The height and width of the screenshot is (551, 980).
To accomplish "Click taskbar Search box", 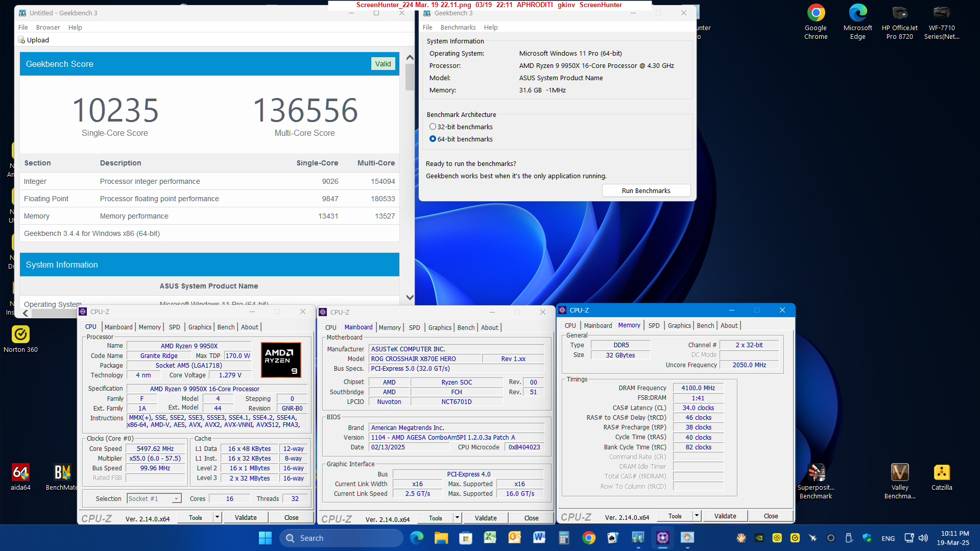I will click(x=341, y=538).
